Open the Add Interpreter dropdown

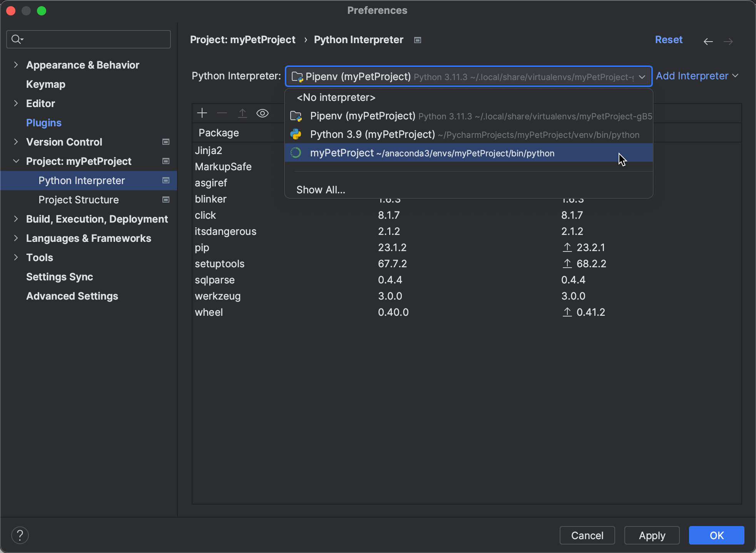(697, 76)
